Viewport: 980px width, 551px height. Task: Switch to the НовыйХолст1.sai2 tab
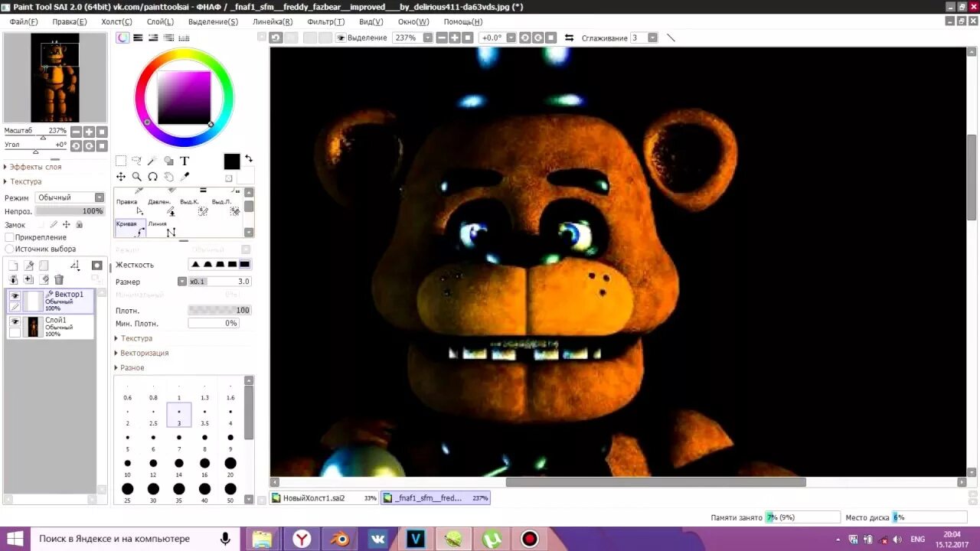coord(325,498)
